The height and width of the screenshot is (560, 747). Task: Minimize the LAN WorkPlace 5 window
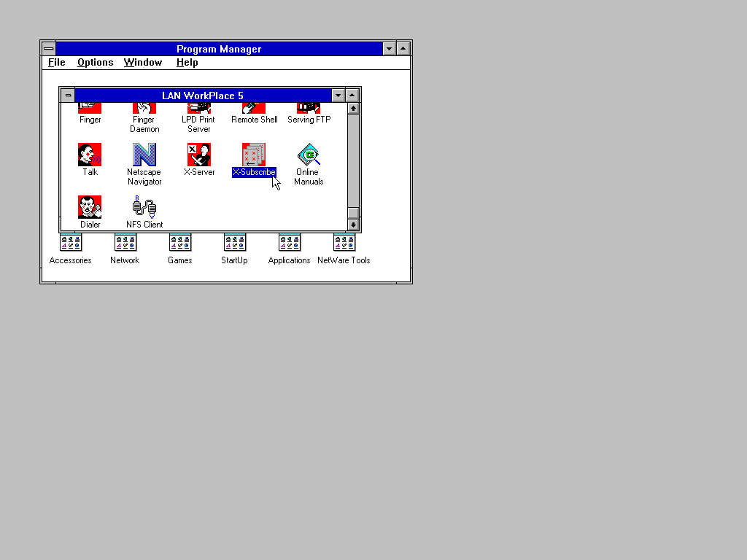[338, 96]
